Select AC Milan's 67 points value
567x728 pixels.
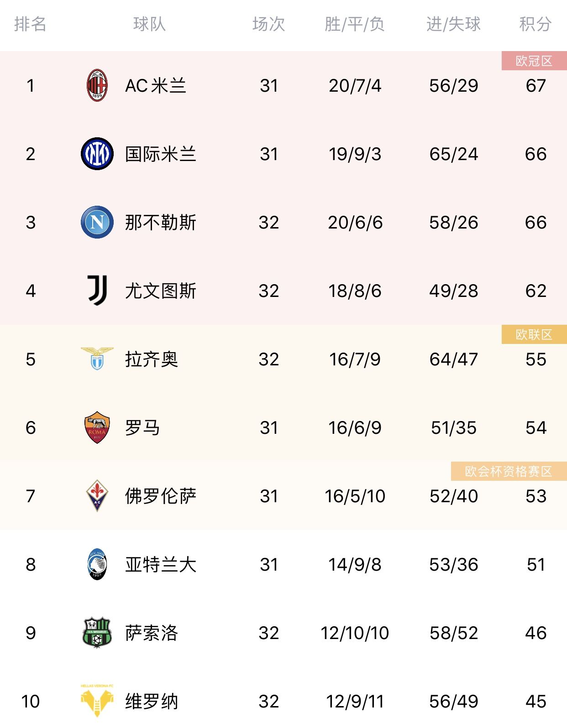(x=536, y=86)
